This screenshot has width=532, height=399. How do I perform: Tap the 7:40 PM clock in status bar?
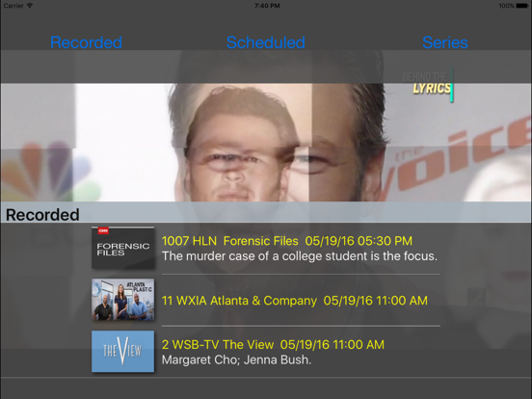[x=267, y=6]
